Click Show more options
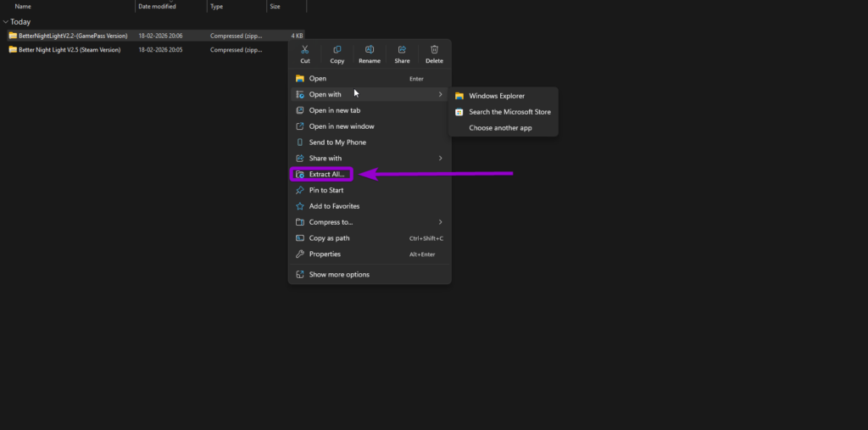 click(x=338, y=275)
